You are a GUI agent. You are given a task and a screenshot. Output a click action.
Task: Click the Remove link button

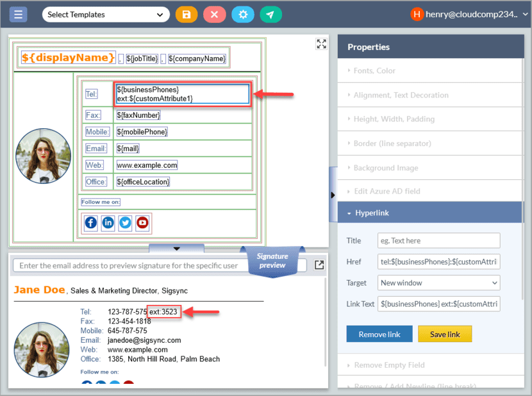tap(379, 334)
